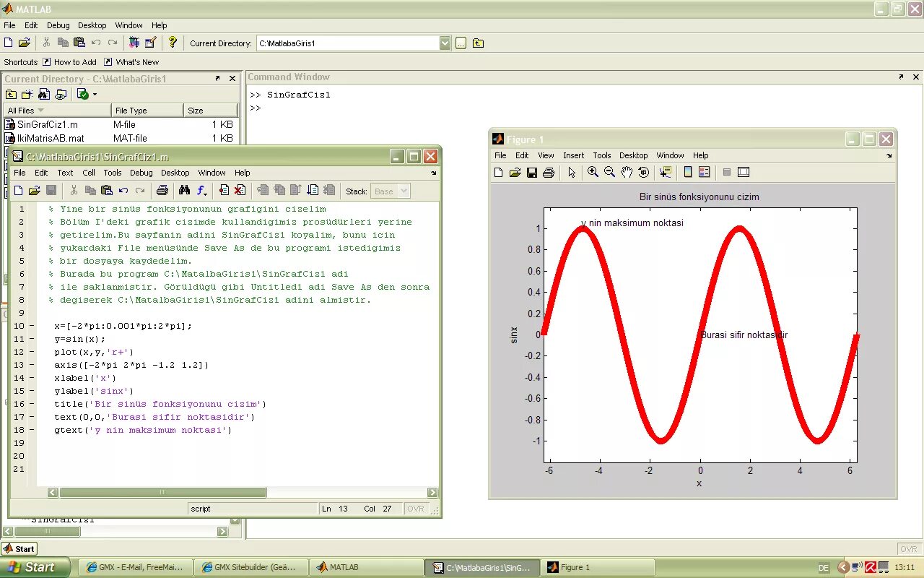Open the Insert menu in Figure 1
This screenshot has width=924, height=578.
click(x=574, y=155)
